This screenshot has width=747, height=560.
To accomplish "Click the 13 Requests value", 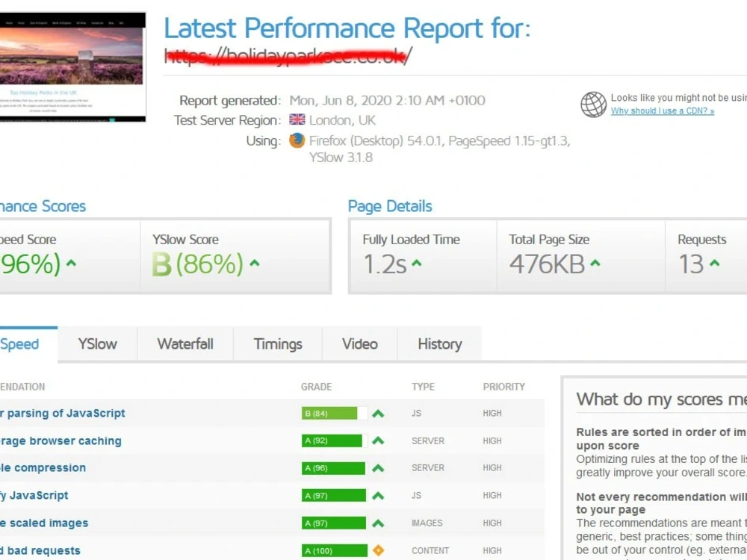I will (691, 264).
